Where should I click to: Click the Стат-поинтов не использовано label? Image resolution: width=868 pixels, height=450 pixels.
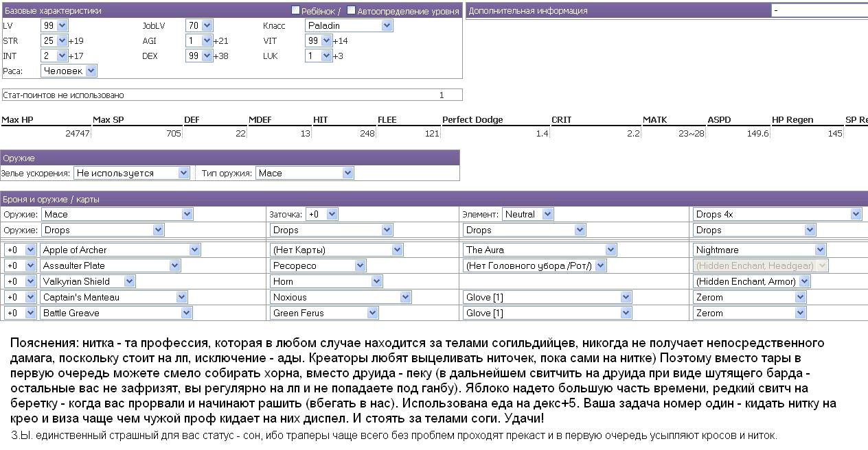point(64,95)
